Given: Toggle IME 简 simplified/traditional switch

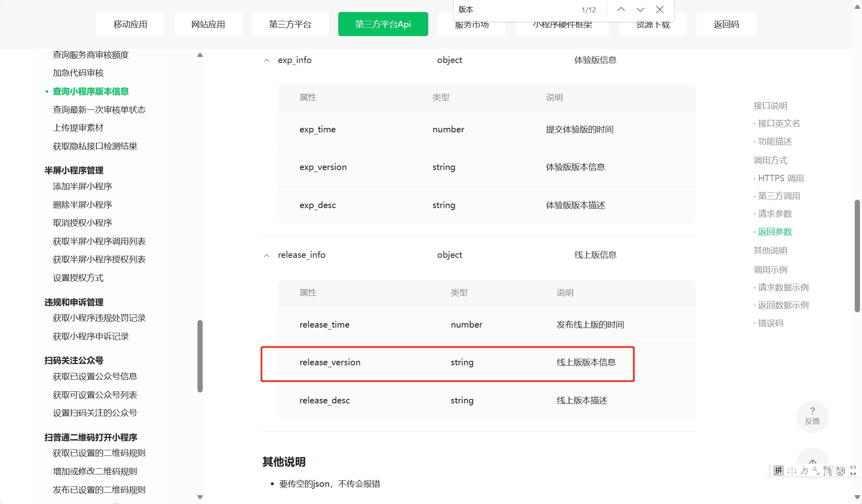Looking at the screenshot, I should 827,470.
